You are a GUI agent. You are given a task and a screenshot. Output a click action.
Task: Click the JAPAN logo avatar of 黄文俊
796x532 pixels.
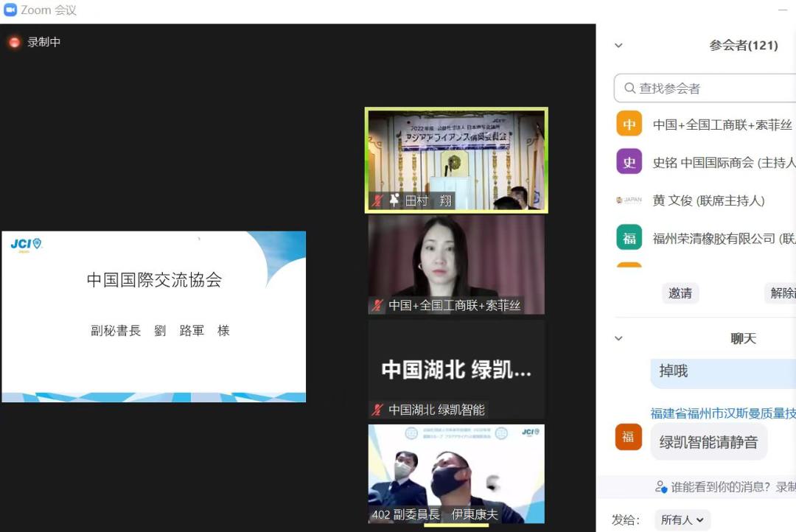[629, 200]
